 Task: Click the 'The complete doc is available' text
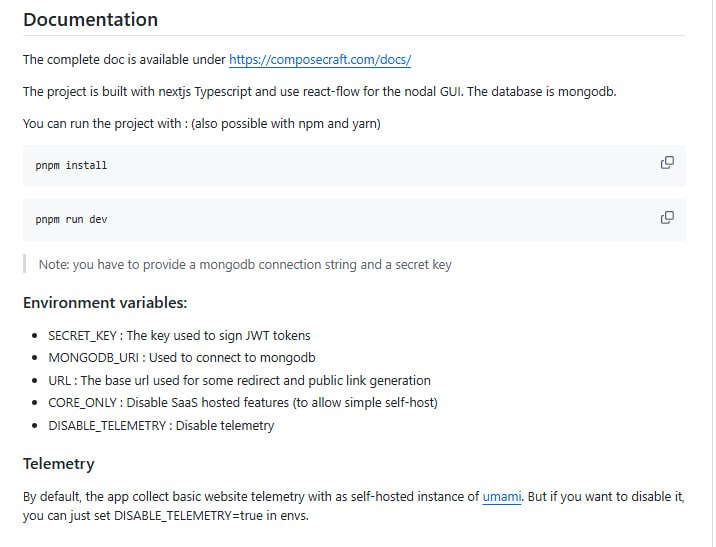pyautogui.click(x=125, y=60)
